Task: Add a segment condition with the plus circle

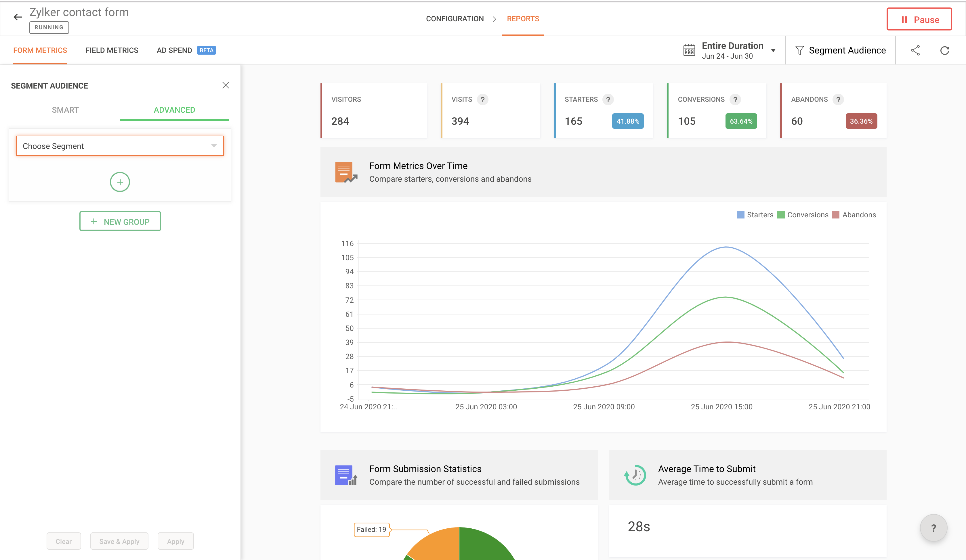Action: pyautogui.click(x=120, y=182)
